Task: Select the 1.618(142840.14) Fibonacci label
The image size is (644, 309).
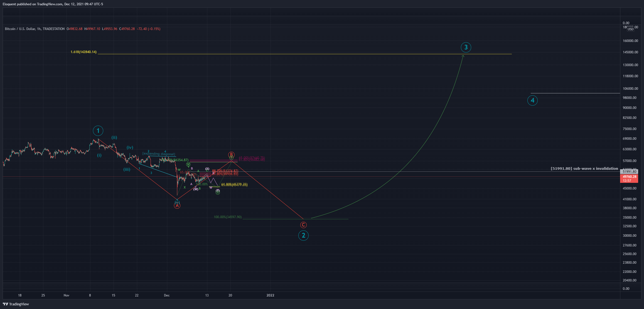Action: click(x=83, y=52)
